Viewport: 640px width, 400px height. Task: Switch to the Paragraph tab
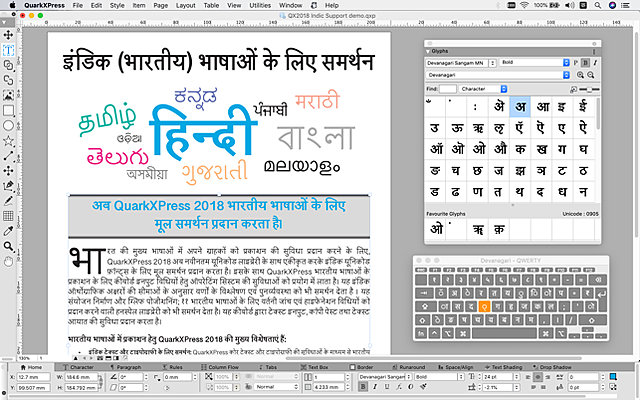coord(126,367)
